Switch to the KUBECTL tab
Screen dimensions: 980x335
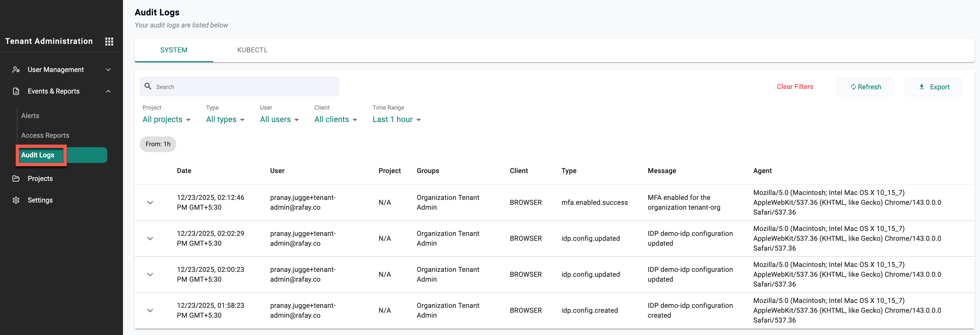(252, 50)
